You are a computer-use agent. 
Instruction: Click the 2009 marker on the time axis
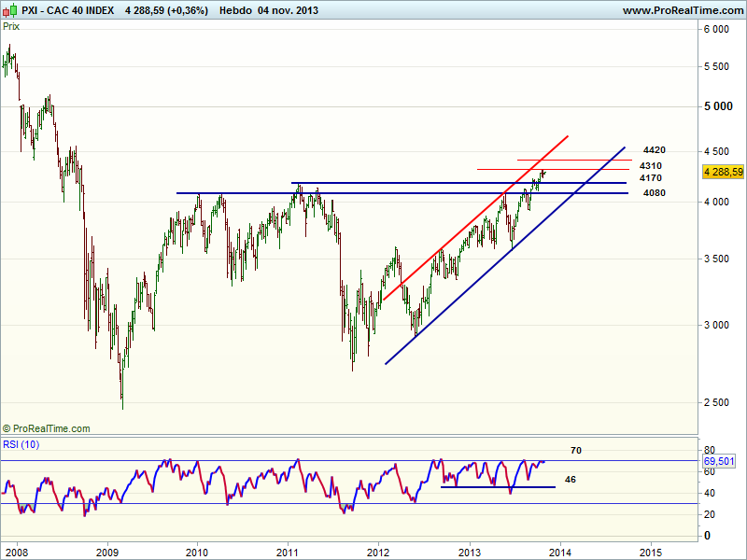tap(107, 550)
